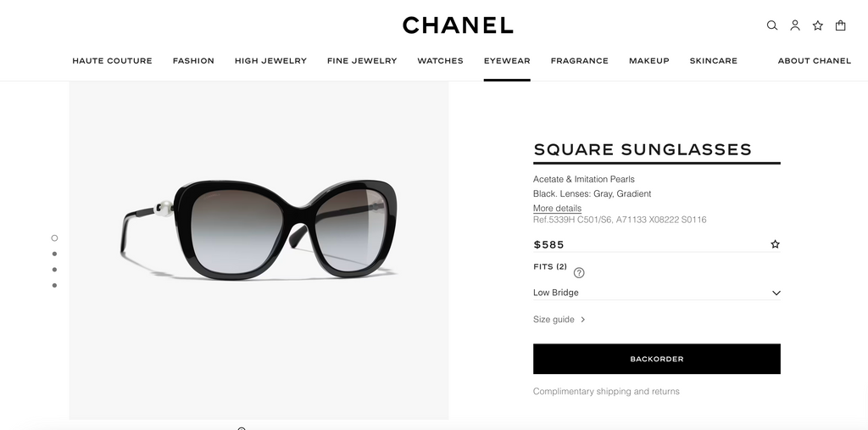
Task: Open the Size guide link
Action: coord(554,320)
